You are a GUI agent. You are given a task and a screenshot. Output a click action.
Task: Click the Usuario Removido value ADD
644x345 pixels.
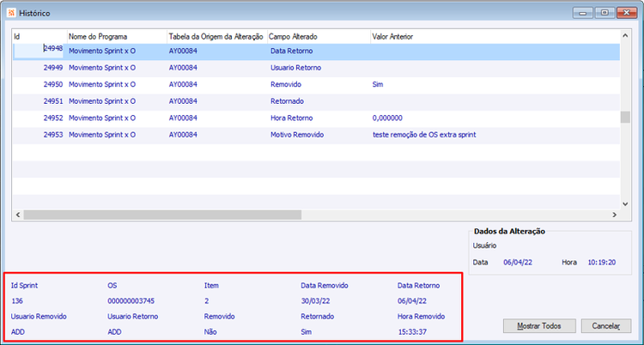18,332
